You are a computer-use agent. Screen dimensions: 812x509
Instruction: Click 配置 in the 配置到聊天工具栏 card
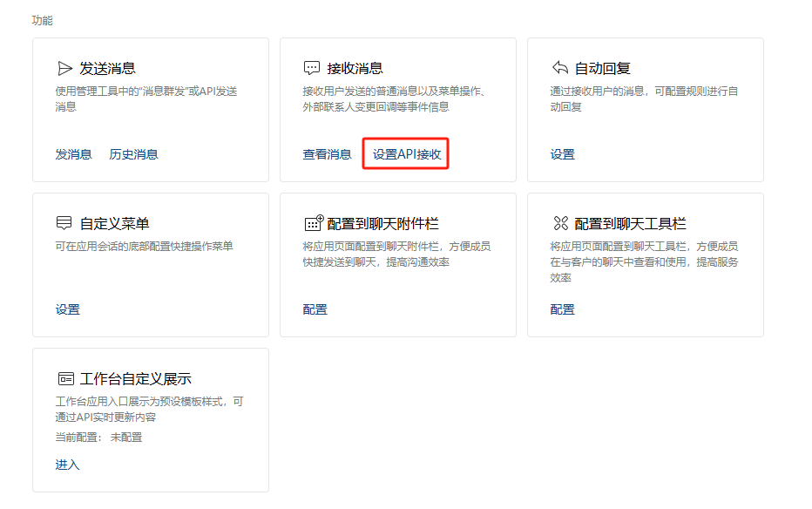[562, 309]
